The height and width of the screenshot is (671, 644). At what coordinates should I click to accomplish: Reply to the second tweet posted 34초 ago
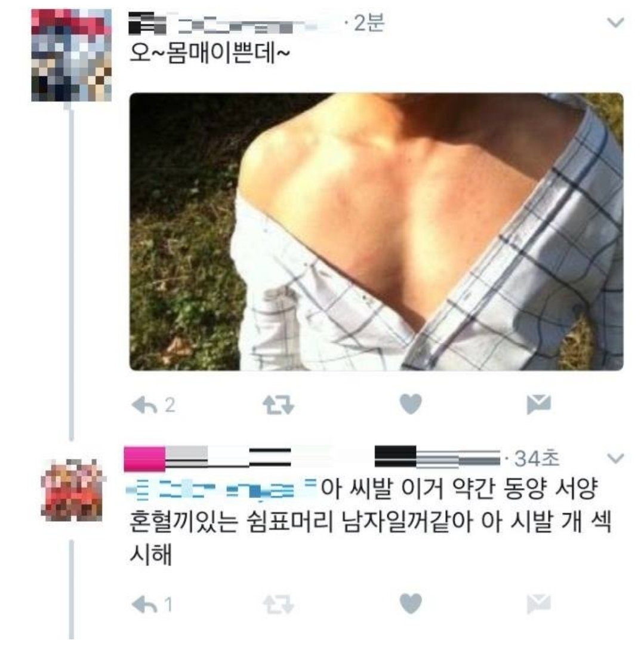coord(144,605)
